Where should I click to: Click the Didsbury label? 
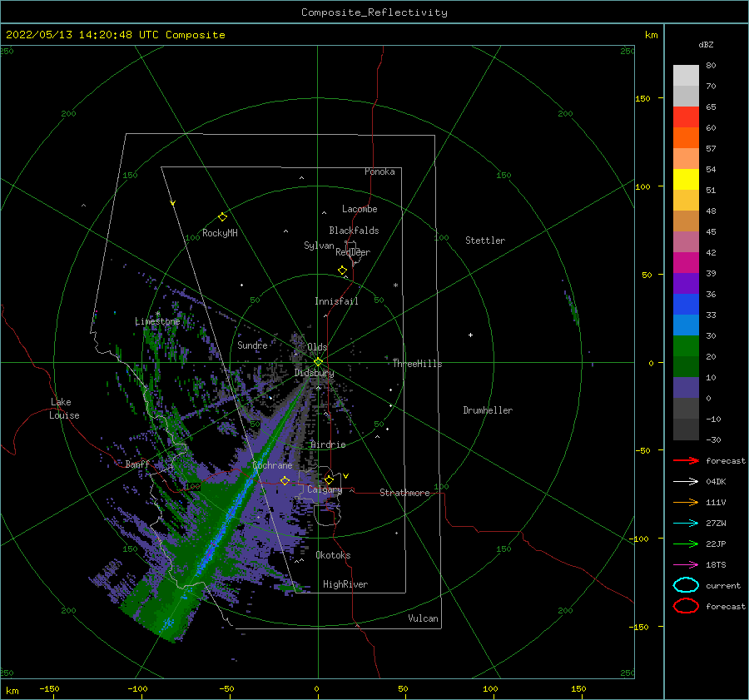point(315,373)
